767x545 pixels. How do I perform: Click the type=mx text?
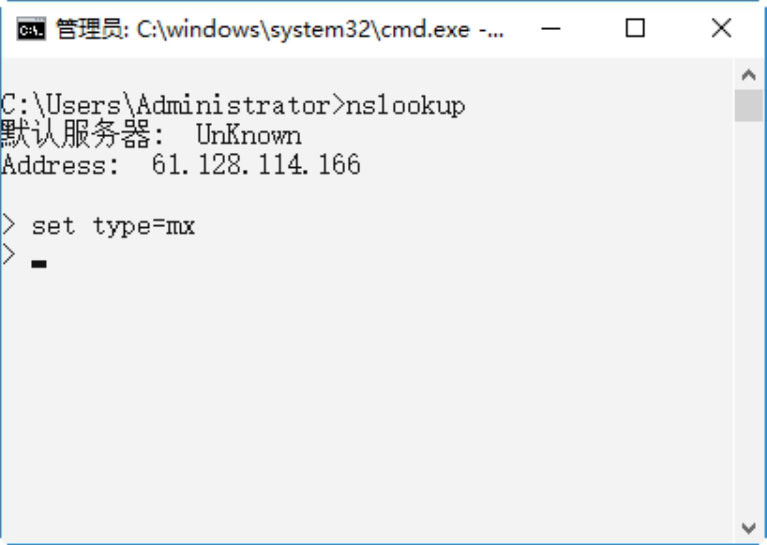pos(144,227)
